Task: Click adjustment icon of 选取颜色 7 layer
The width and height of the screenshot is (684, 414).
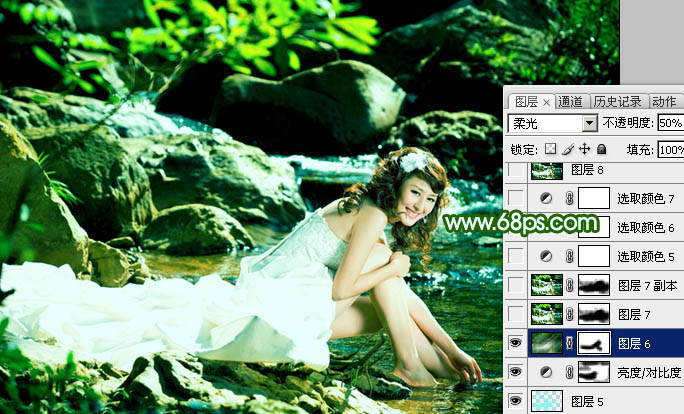Action: click(546, 198)
